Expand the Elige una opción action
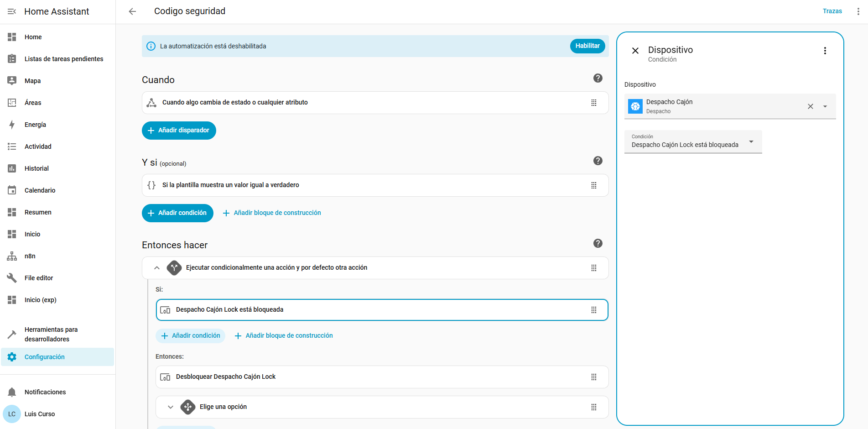 click(x=170, y=407)
